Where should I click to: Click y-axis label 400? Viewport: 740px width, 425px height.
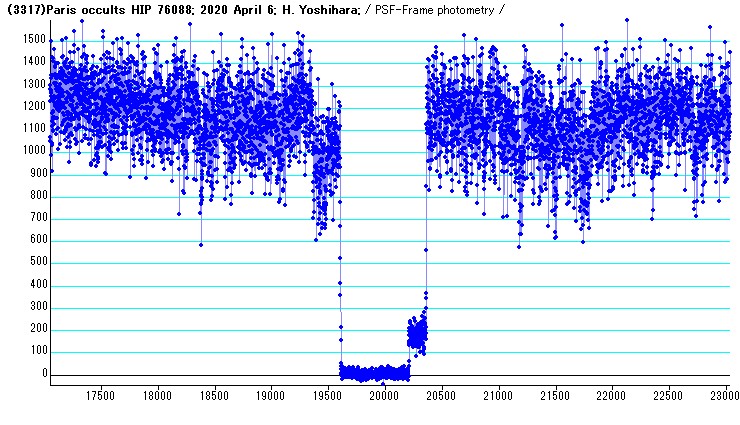(x=37, y=284)
